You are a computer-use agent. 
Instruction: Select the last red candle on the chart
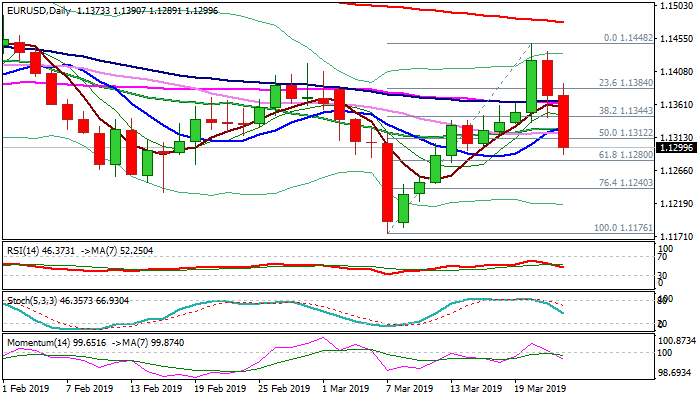564,120
